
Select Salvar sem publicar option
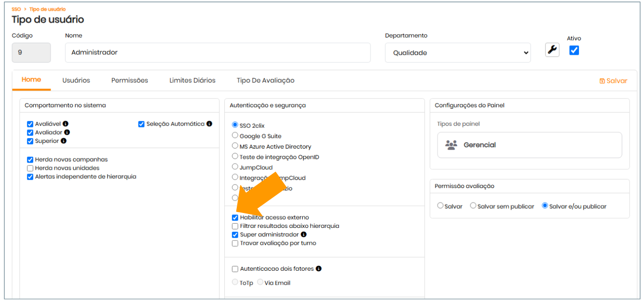point(473,206)
